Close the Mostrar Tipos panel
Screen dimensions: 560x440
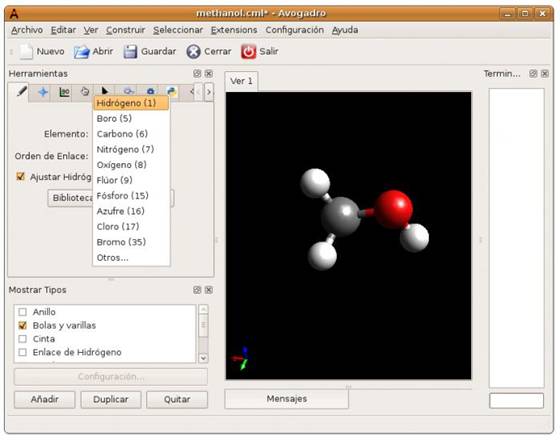(209, 290)
